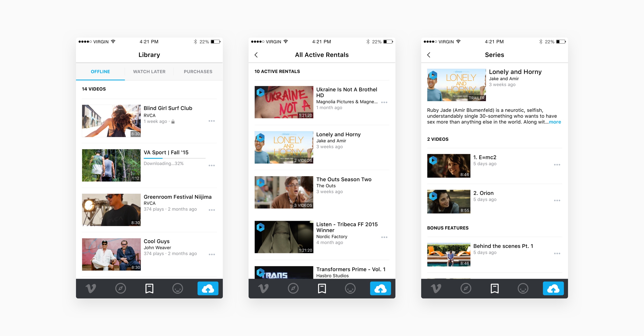The width and height of the screenshot is (644, 336).
Task: Go back from Series screen
Action: pyautogui.click(x=429, y=55)
